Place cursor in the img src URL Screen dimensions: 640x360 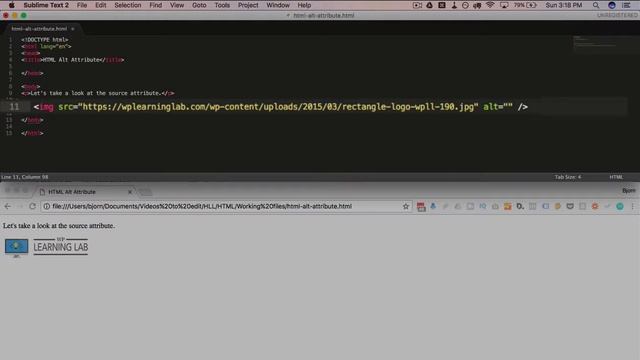pyautogui.click(x=278, y=107)
